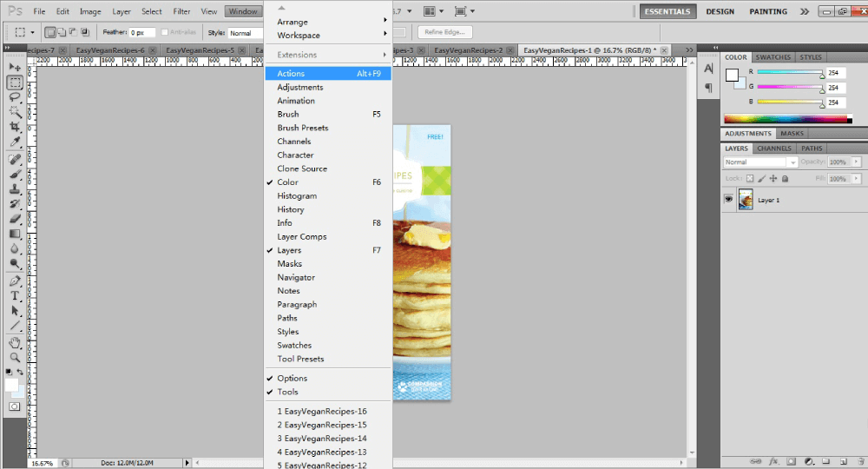Toggle the Tools entry in Window menu
The width and height of the screenshot is (868, 469).
click(287, 392)
